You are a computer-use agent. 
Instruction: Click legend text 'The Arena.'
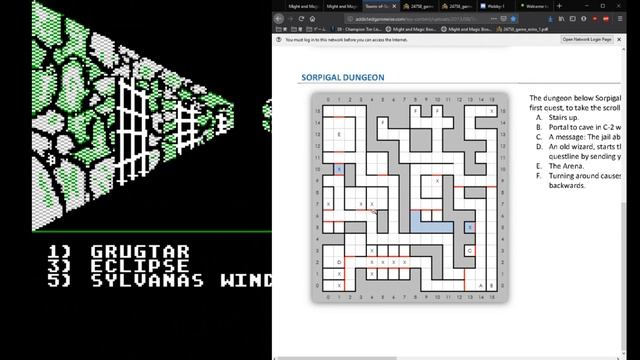566,166
